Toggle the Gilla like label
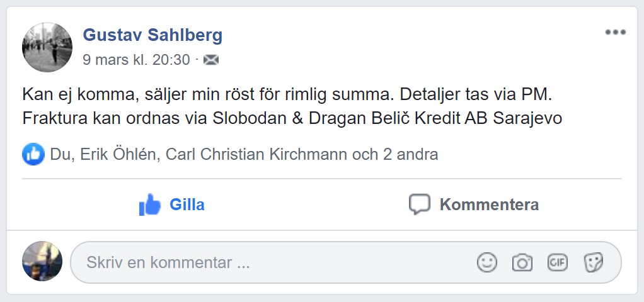644x302 pixels. (x=187, y=204)
